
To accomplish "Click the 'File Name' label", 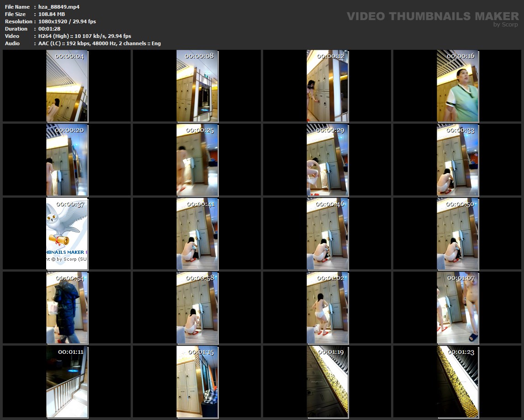I will pyautogui.click(x=17, y=7).
